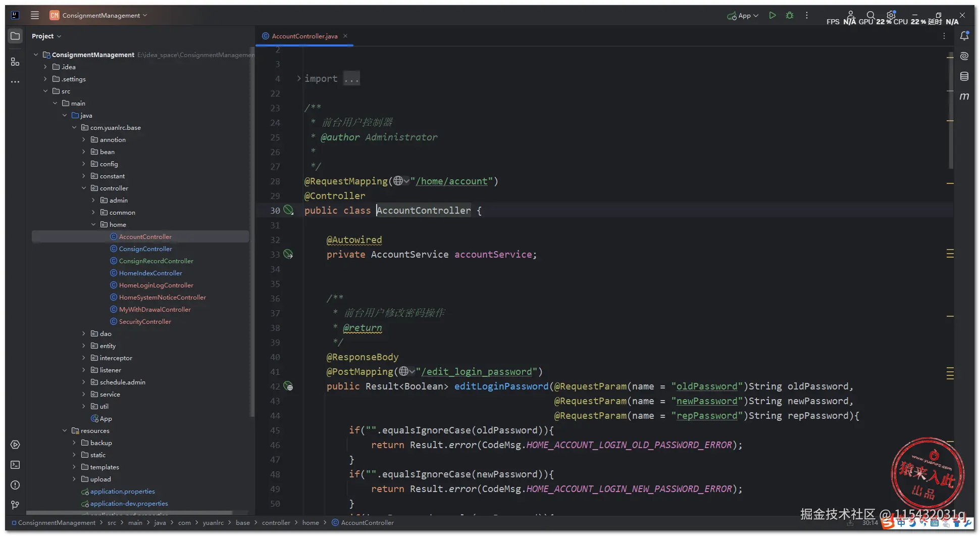Viewport: 980px width, 536px height.
Task: Open the Services tool window
Action: [x=15, y=445]
